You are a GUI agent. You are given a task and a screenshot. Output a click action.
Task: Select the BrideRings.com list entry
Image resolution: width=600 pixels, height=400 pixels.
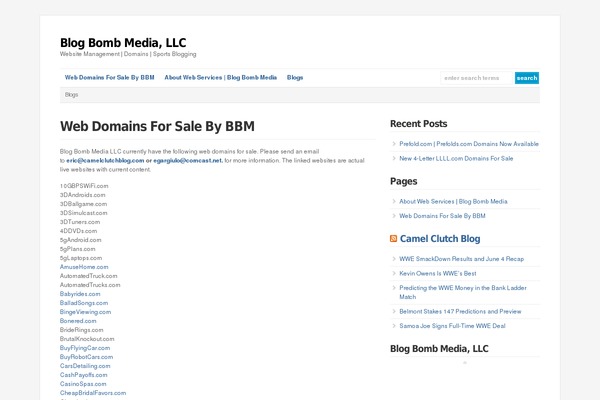pyautogui.click(x=82, y=330)
